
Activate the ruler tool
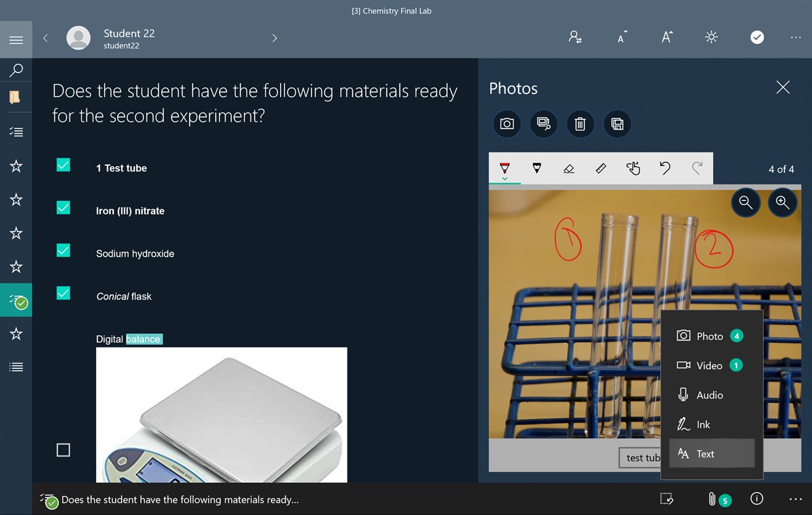pyautogui.click(x=601, y=168)
